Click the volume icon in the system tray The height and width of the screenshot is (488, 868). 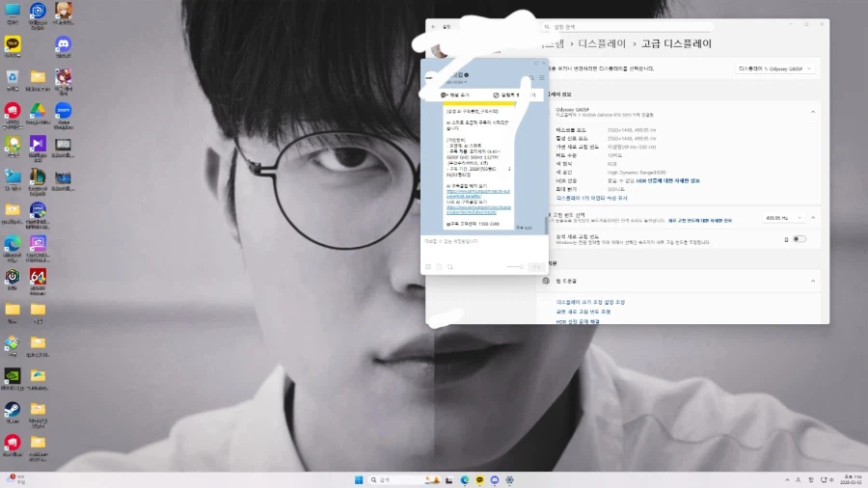pyautogui.click(x=831, y=479)
